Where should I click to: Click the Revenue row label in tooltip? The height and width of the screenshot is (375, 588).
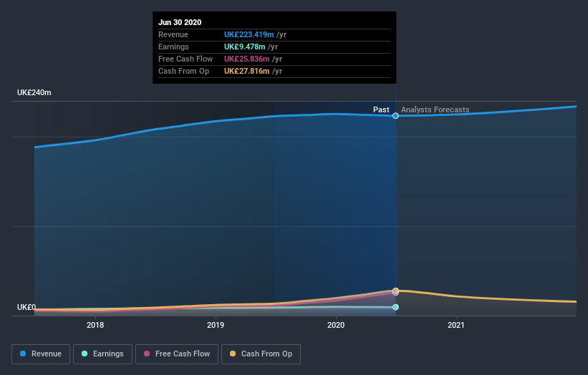[173, 34]
